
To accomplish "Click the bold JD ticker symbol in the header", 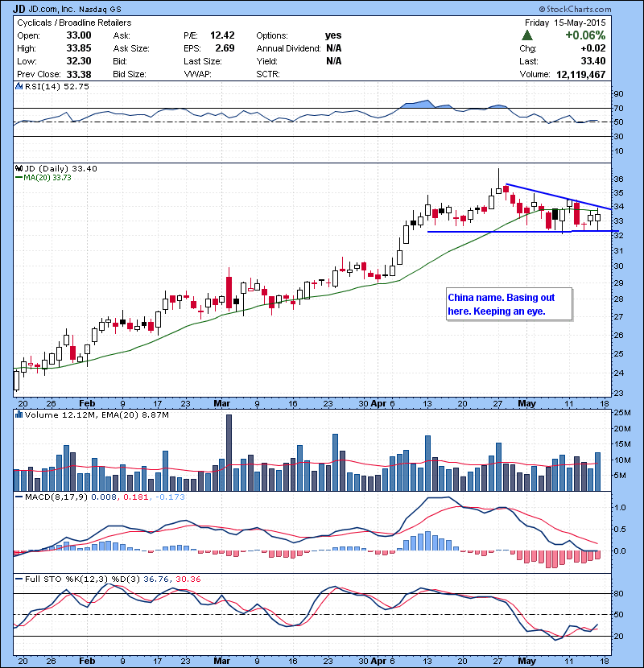I will [x=19, y=9].
